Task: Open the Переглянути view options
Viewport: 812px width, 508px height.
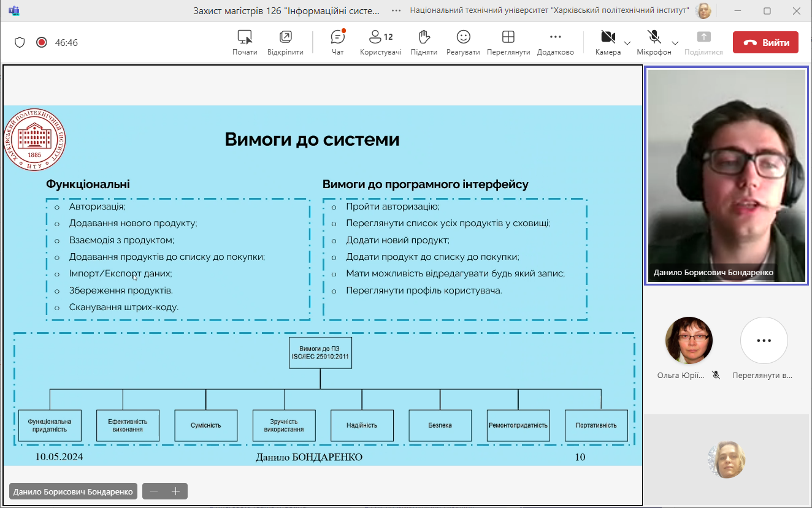Action: pos(508,42)
